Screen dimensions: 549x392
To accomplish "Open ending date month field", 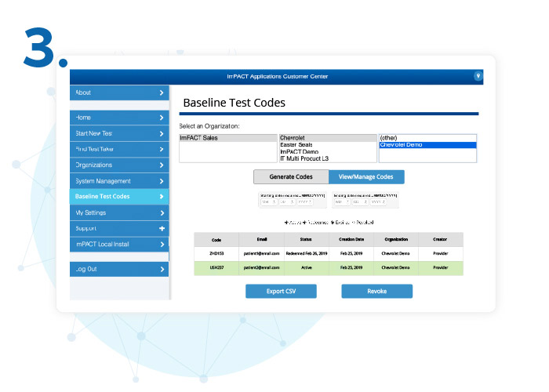I will tap(343, 202).
